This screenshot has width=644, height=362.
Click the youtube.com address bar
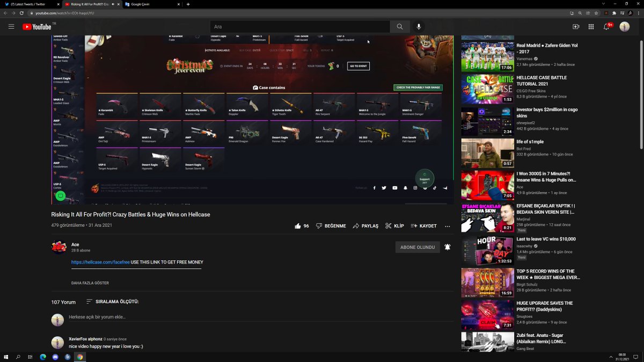click(x=301, y=13)
